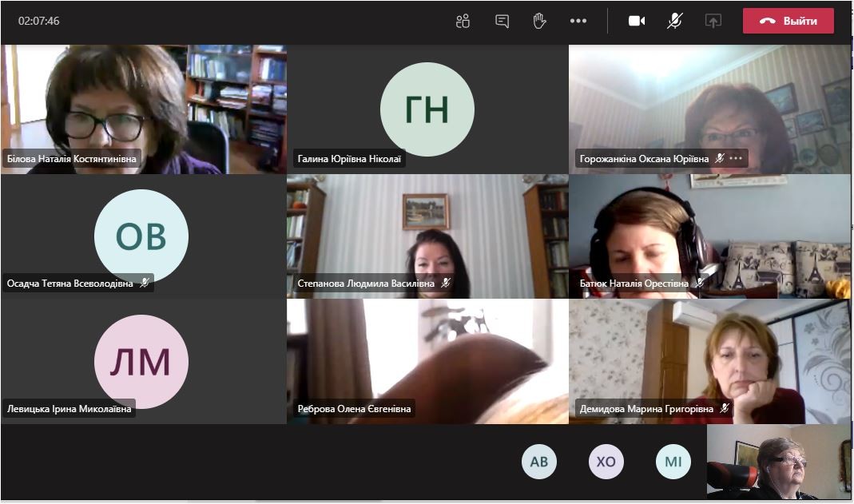854x504 pixels.
Task: Select Білова Наталія Костянтинівна video tile
Action: click(144, 109)
